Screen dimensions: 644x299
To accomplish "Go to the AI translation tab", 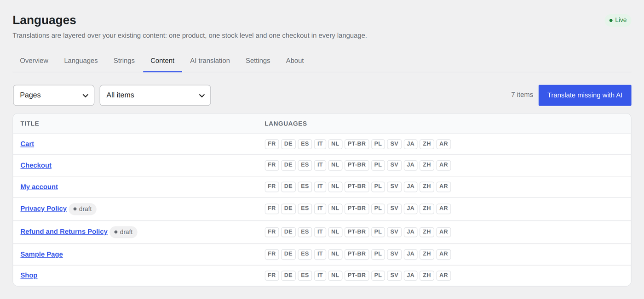I will tap(210, 61).
